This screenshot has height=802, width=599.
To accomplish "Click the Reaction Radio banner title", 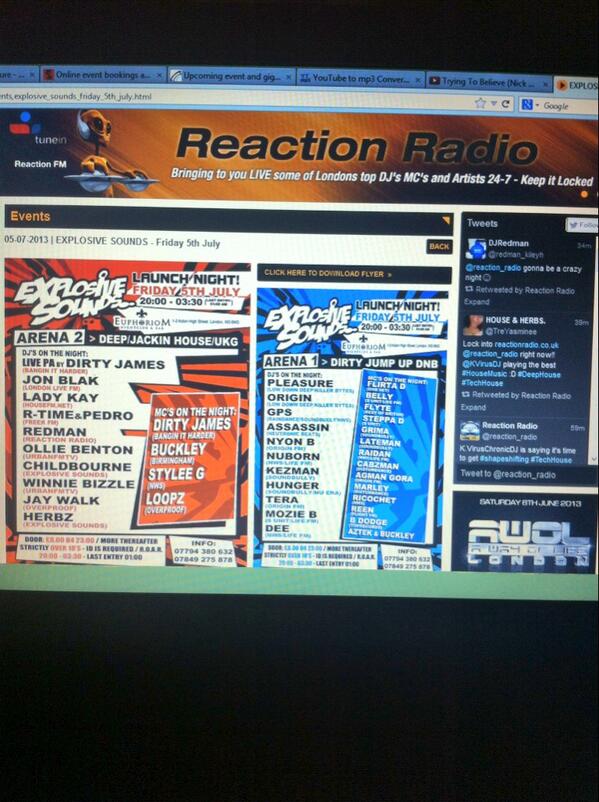I will pos(357,147).
